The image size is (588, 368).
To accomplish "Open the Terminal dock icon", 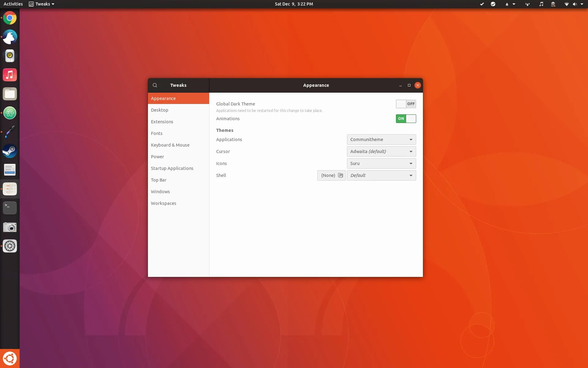I will 10,208.
